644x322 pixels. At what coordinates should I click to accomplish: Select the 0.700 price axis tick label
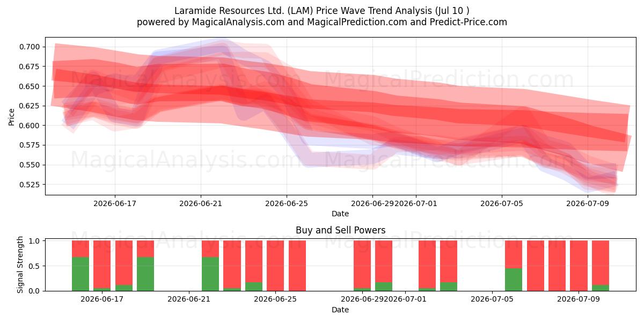click(x=29, y=47)
